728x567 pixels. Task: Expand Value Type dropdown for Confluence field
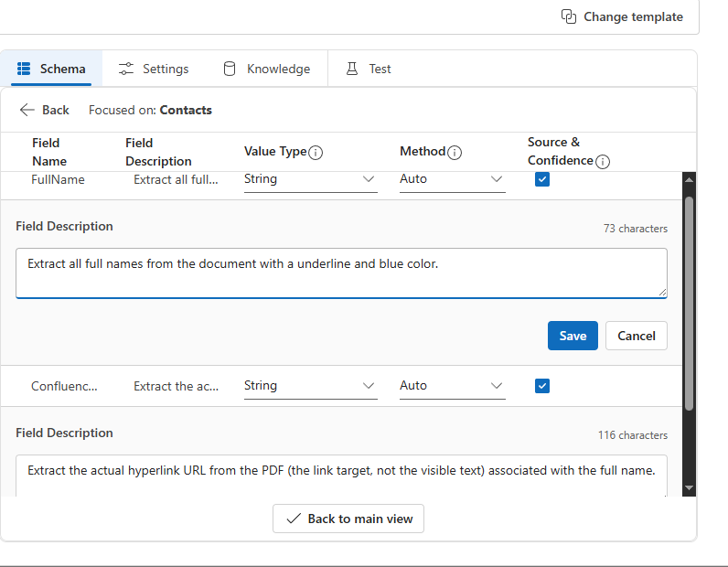point(310,386)
